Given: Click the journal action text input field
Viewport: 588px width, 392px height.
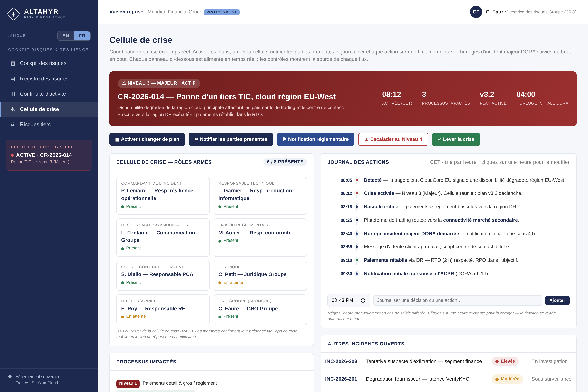Looking at the screenshot, I should click(458, 301).
